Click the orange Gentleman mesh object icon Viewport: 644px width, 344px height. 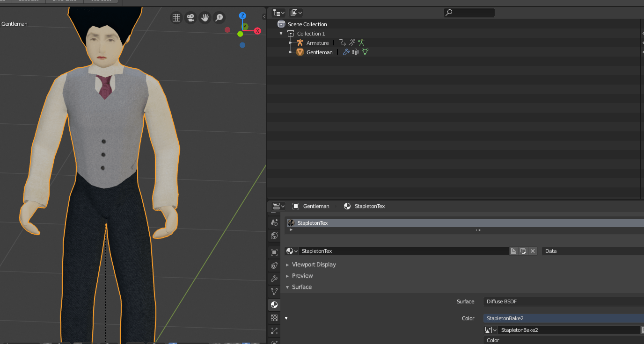pyautogui.click(x=300, y=52)
